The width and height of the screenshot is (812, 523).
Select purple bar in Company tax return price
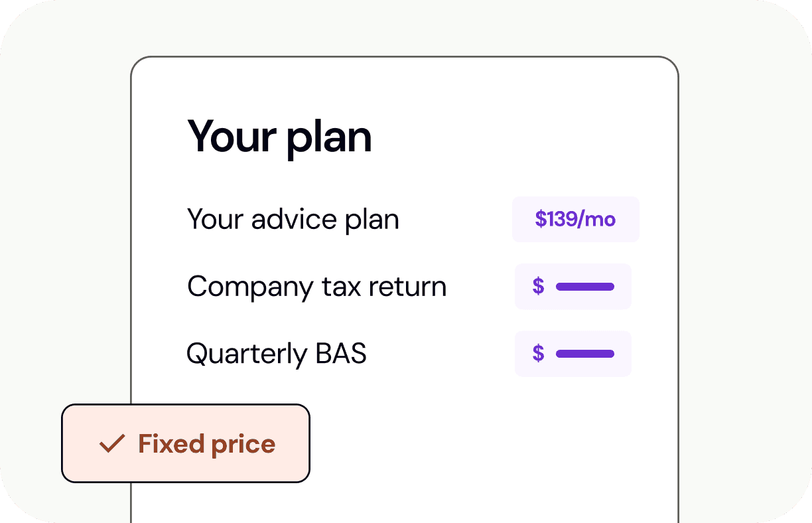pos(584,287)
